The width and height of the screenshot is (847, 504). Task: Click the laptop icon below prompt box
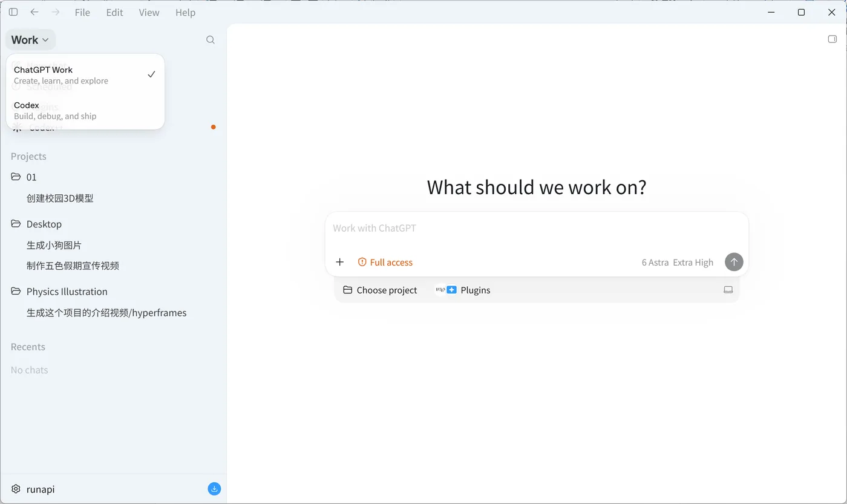tap(728, 290)
